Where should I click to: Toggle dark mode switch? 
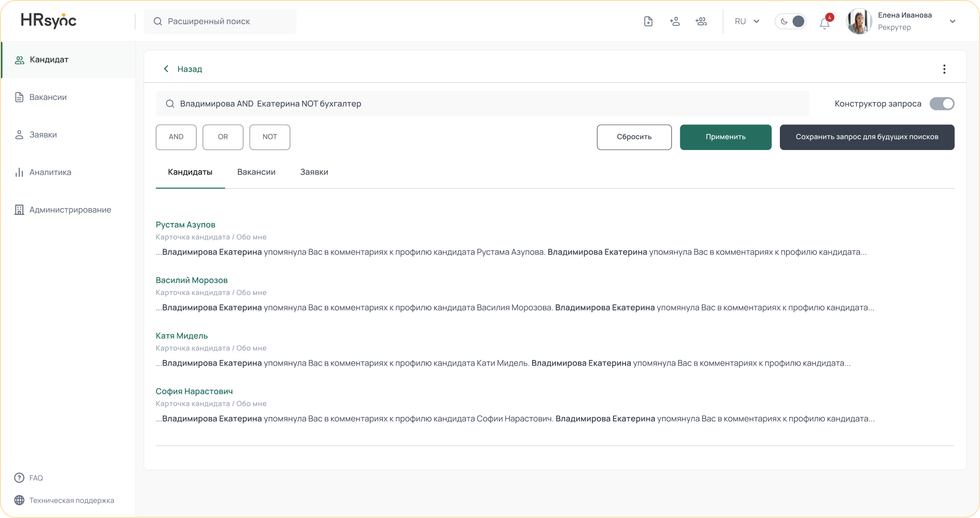tap(791, 22)
